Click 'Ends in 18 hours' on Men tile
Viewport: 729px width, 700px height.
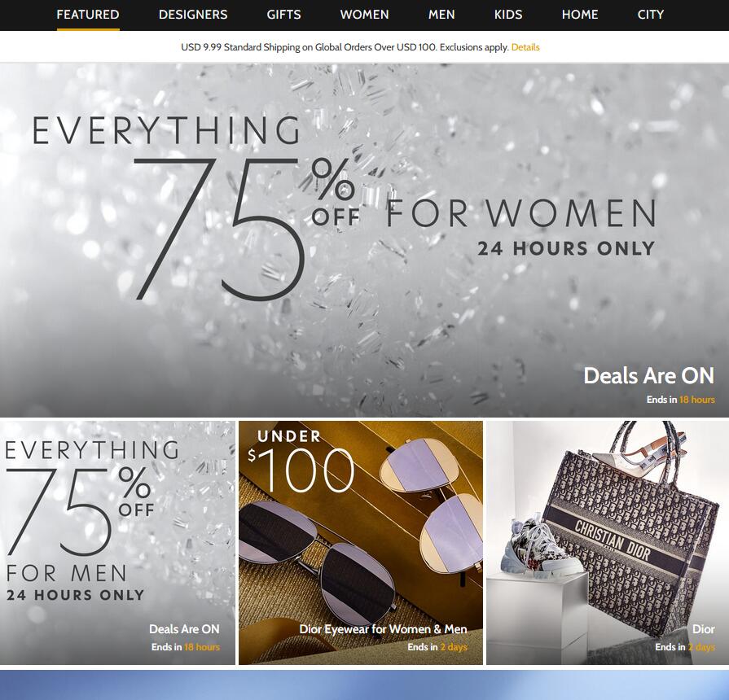186,647
